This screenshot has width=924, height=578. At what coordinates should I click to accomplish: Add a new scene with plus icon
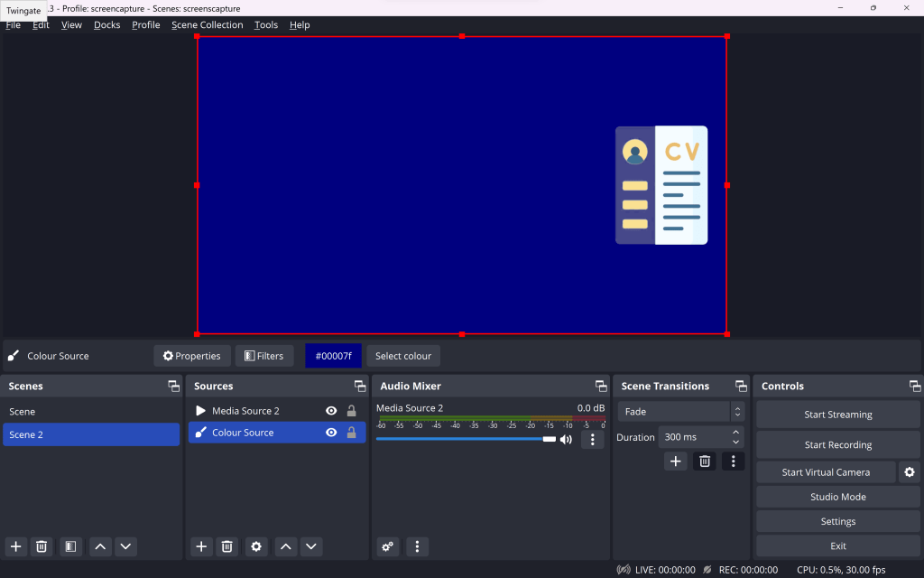(16, 546)
